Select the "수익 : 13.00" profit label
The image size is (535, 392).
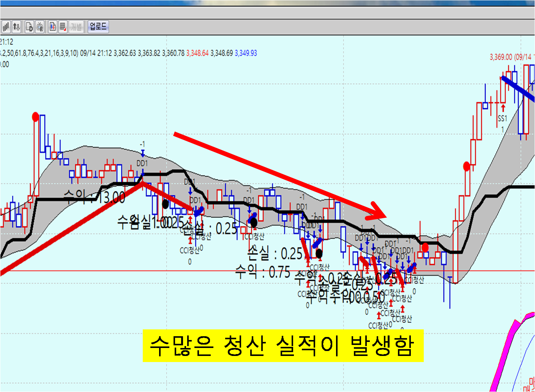[x=94, y=197]
